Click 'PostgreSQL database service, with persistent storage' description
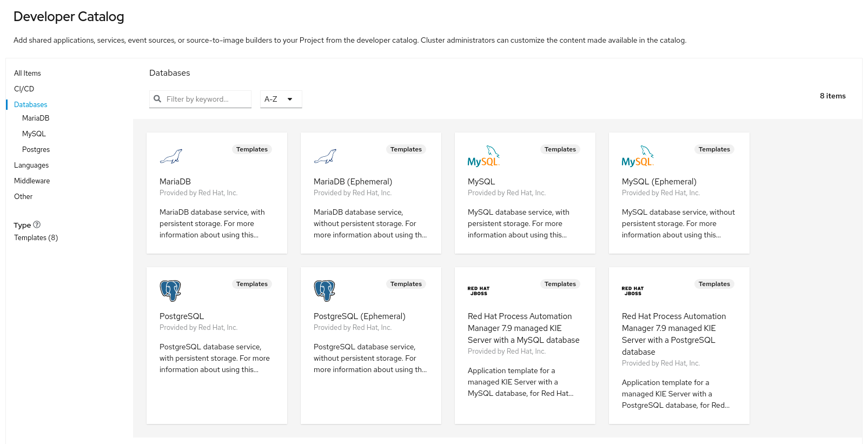 [x=215, y=358]
